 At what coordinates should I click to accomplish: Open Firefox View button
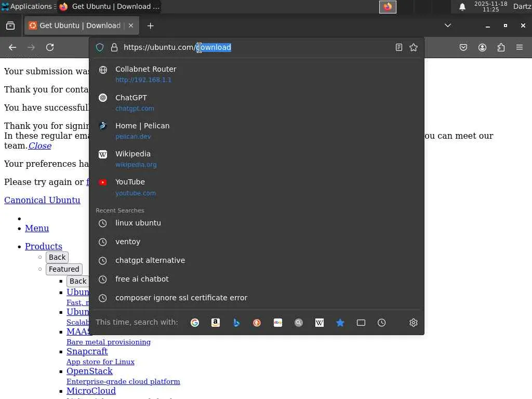pyautogui.click(x=10, y=26)
